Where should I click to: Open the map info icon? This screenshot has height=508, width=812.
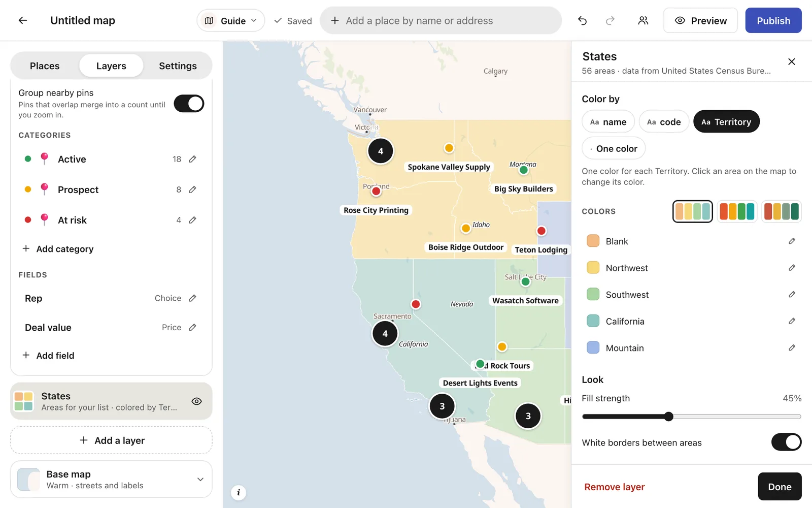click(239, 492)
